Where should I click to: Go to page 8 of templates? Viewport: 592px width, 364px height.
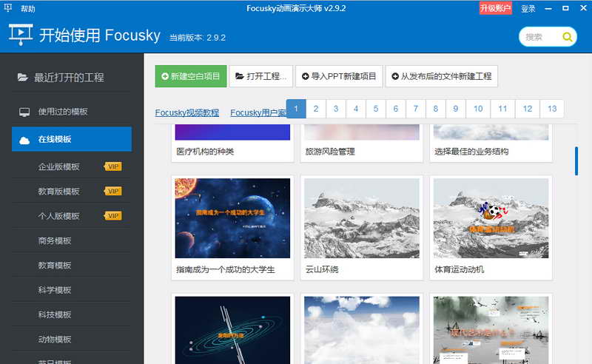click(x=436, y=109)
